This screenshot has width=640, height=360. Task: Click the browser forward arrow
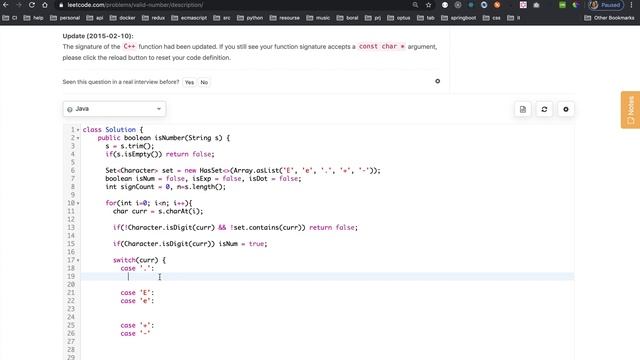19,5
